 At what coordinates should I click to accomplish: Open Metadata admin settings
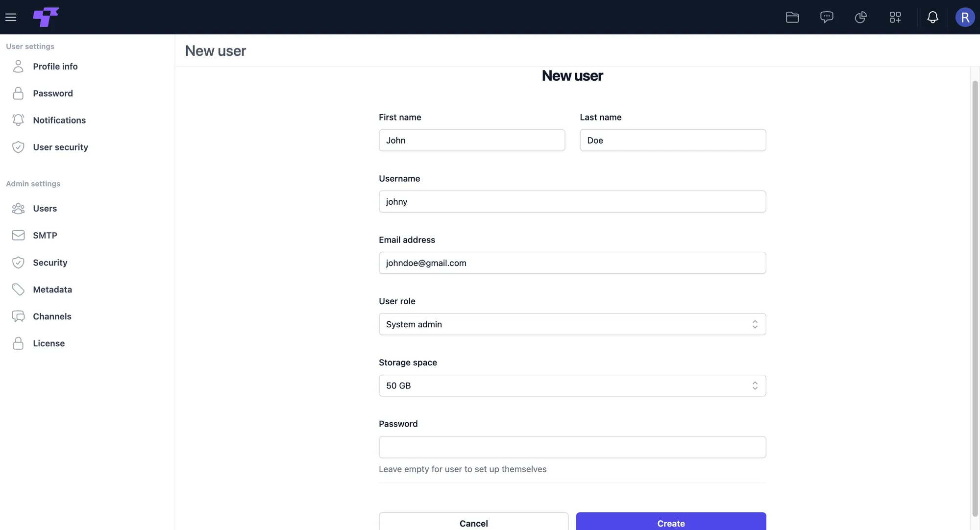click(52, 289)
